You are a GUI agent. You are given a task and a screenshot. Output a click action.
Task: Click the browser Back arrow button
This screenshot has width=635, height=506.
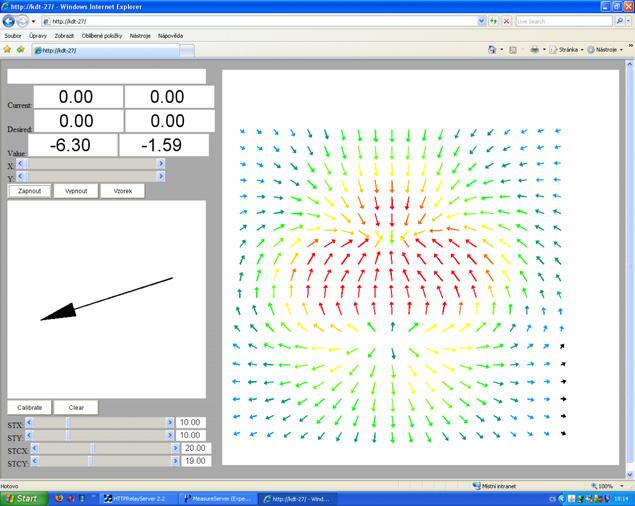(x=9, y=21)
